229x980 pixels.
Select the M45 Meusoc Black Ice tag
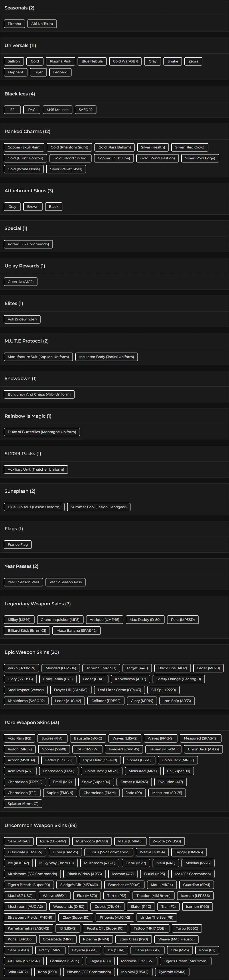point(57,109)
